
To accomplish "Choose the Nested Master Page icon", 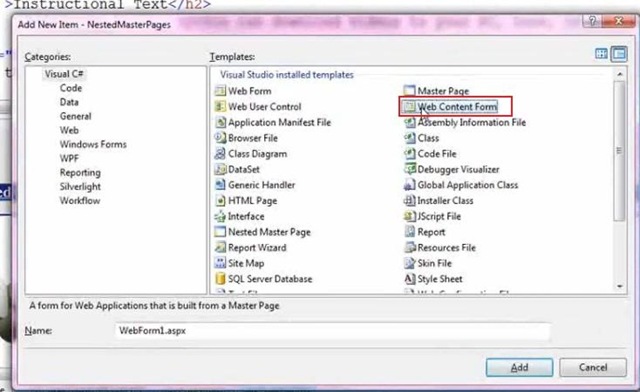I will 220,232.
